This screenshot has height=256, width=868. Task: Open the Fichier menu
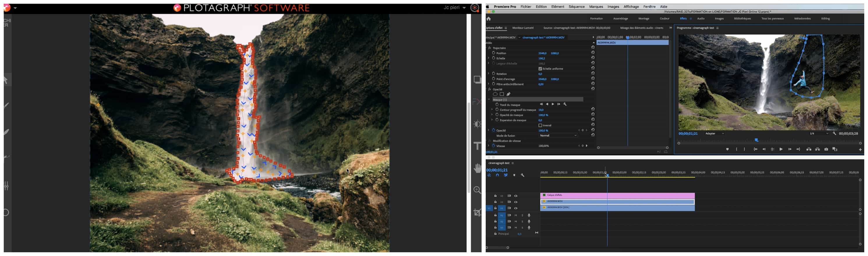(526, 6)
